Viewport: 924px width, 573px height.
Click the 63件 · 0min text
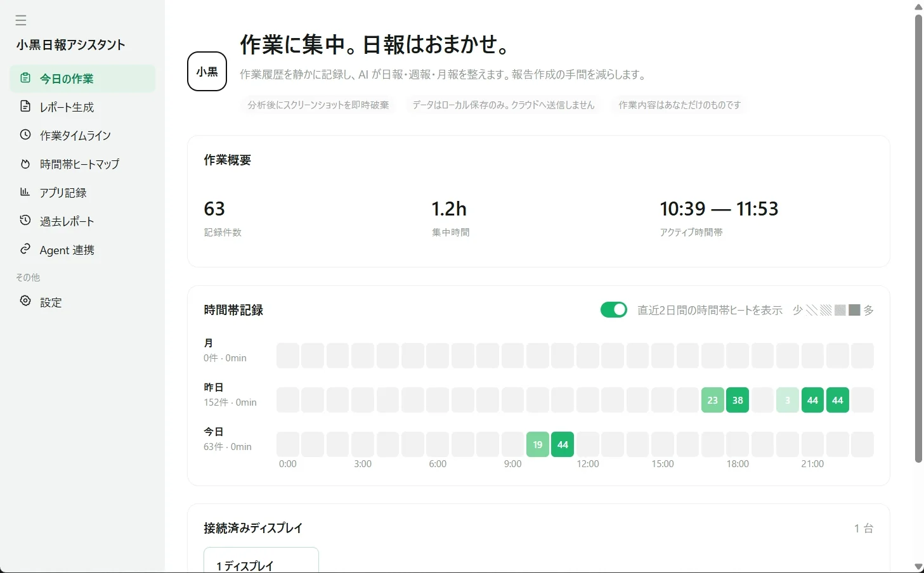[x=228, y=447]
